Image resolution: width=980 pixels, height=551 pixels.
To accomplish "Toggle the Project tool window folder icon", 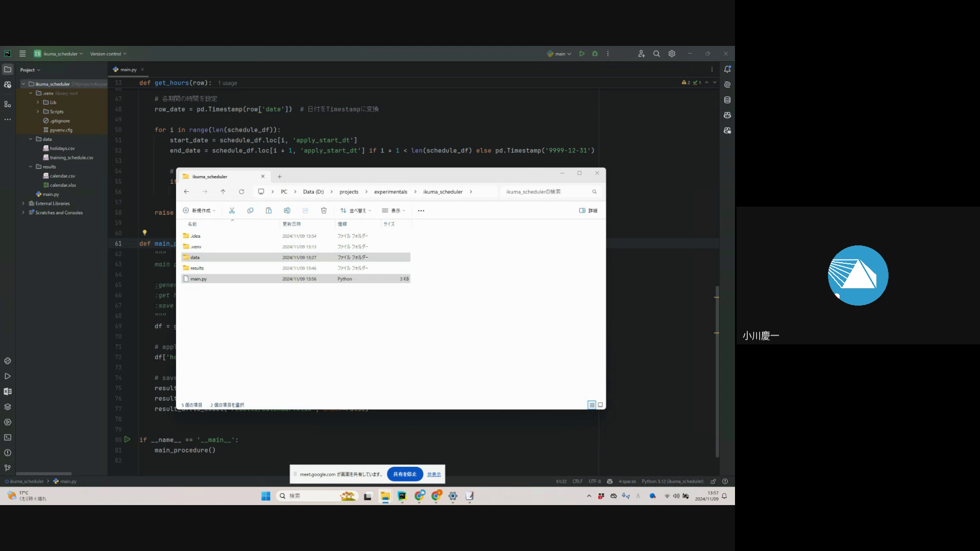I will tap(8, 69).
